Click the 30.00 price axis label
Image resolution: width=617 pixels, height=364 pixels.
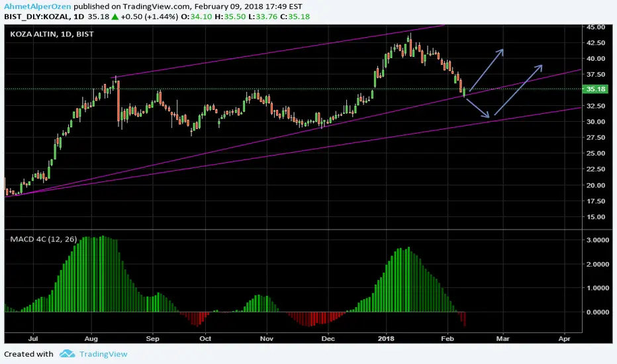tap(596, 122)
